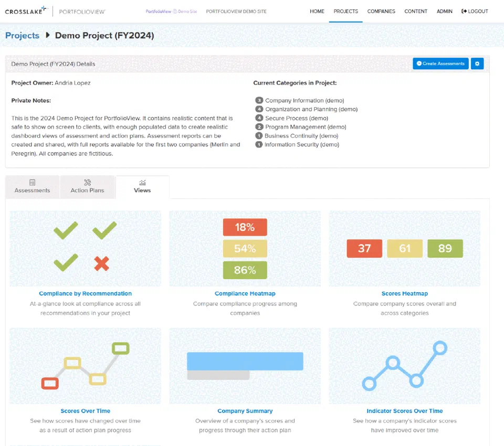Screen dimensions: 504x446
Task: Click the Company Information count badge 3
Action: coord(259,100)
